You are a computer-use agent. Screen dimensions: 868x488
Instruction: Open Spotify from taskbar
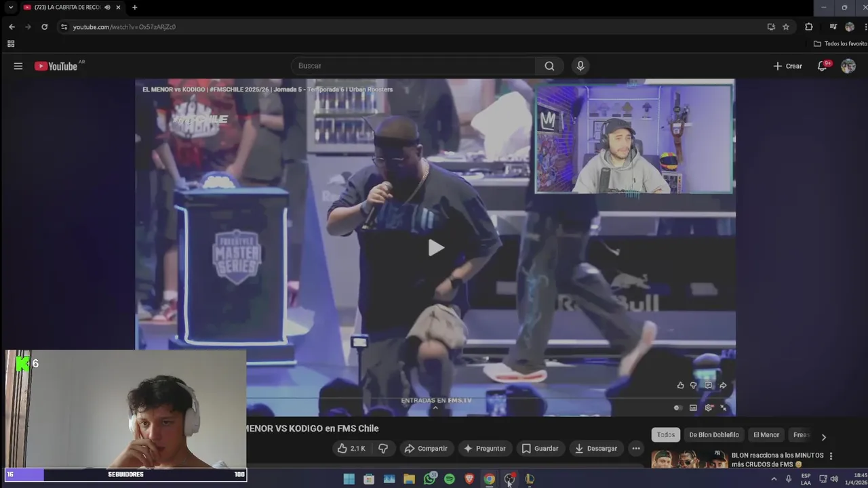[449, 479]
